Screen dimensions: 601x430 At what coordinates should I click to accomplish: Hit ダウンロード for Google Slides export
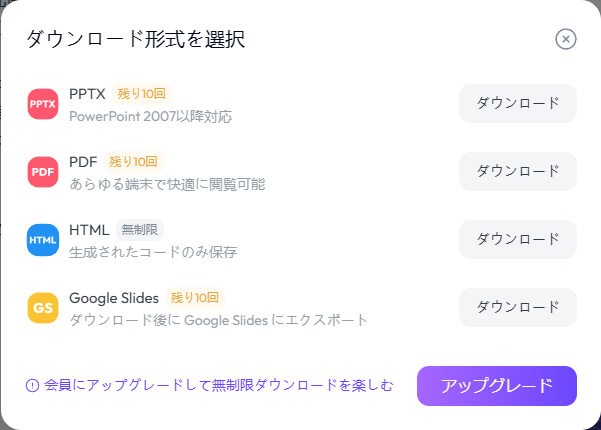517,307
